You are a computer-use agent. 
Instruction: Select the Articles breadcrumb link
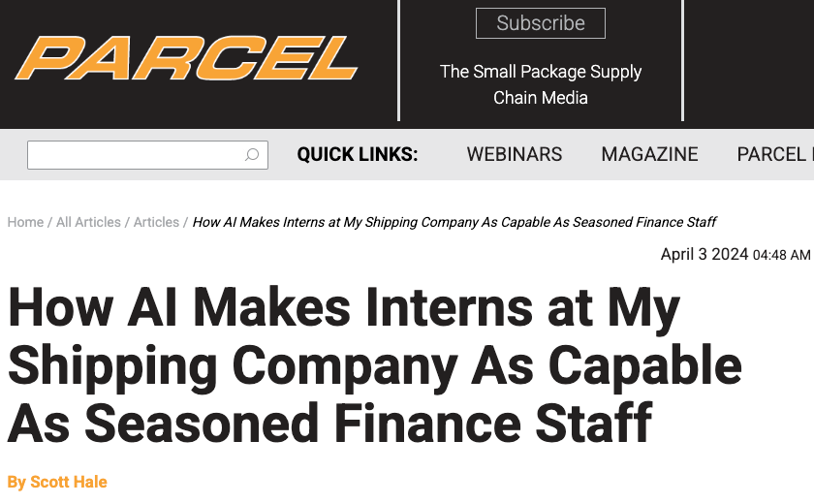pyautogui.click(x=156, y=222)
